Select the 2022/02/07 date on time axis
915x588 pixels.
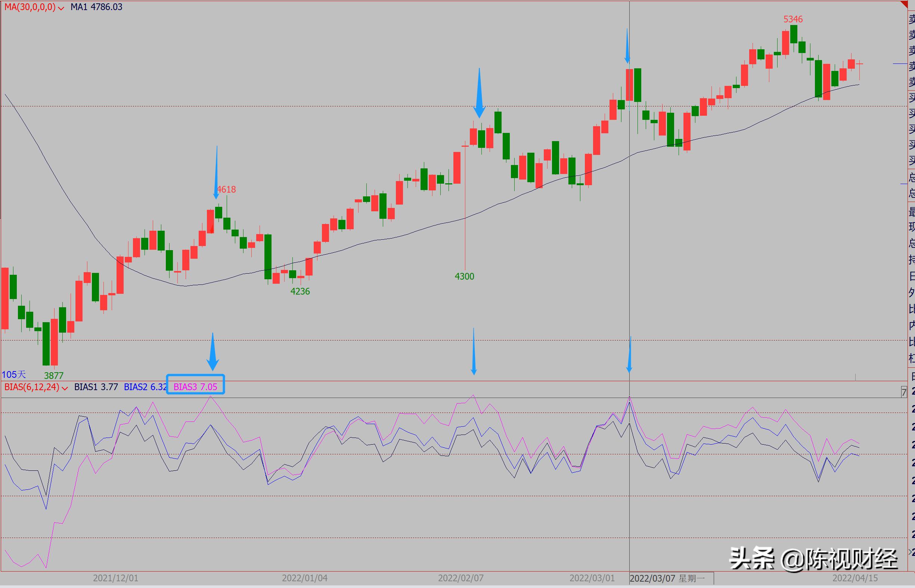460,578
